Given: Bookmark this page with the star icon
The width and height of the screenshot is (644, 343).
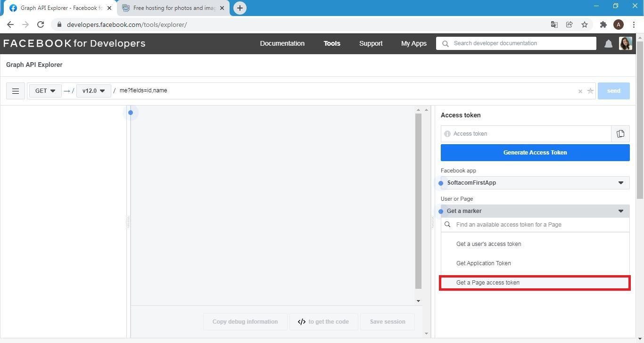Looking at the screenshot, I should point(585,24).
